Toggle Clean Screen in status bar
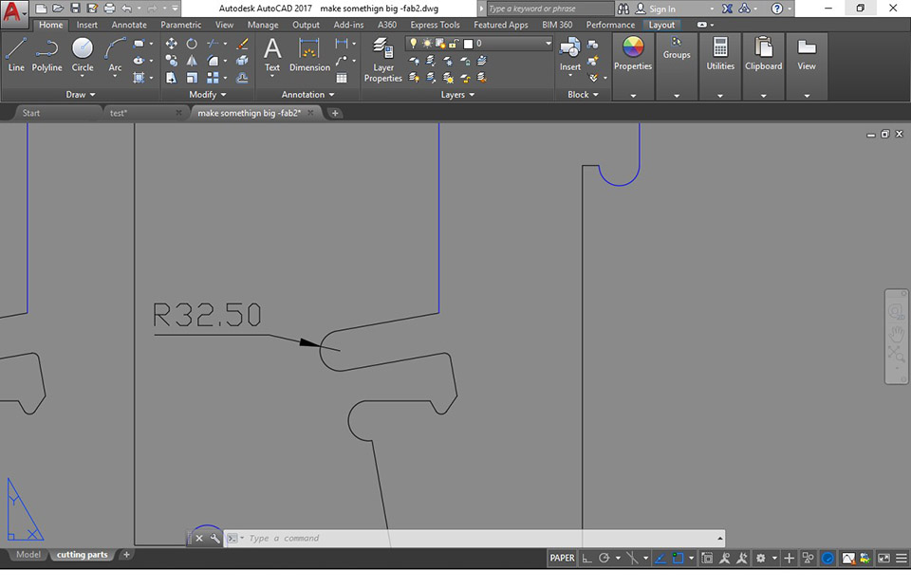This screenshot has width=911, height=588. click(x=883, y=558)
